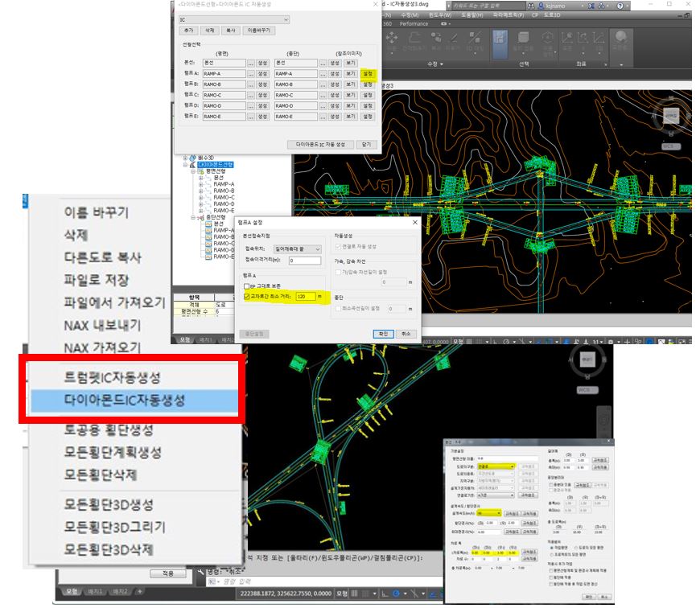Viewport: 700px width, 608px height.
Task: Choose 모든횡단삭제 in the context menu
Action: (x=101, y=474)
